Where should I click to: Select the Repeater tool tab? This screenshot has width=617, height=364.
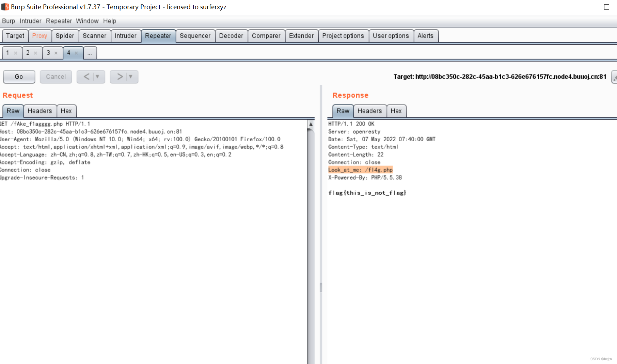(158, 36)
